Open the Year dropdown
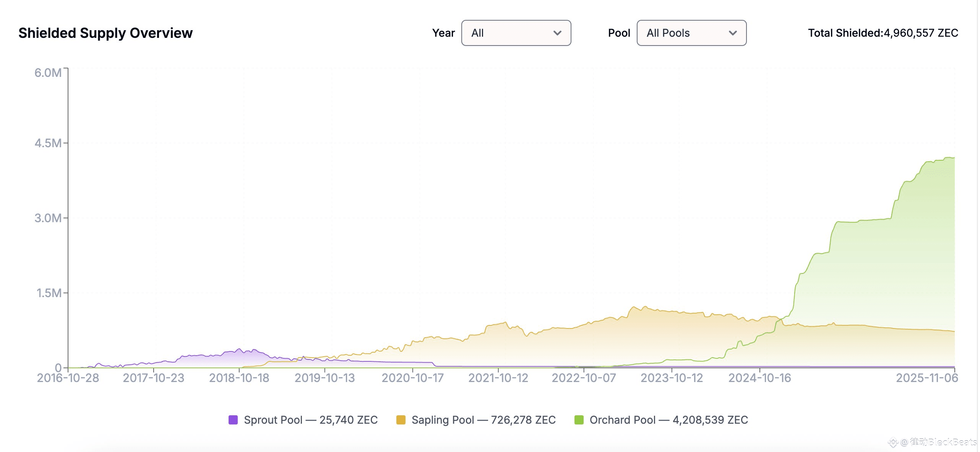 [x=516, y=33]
